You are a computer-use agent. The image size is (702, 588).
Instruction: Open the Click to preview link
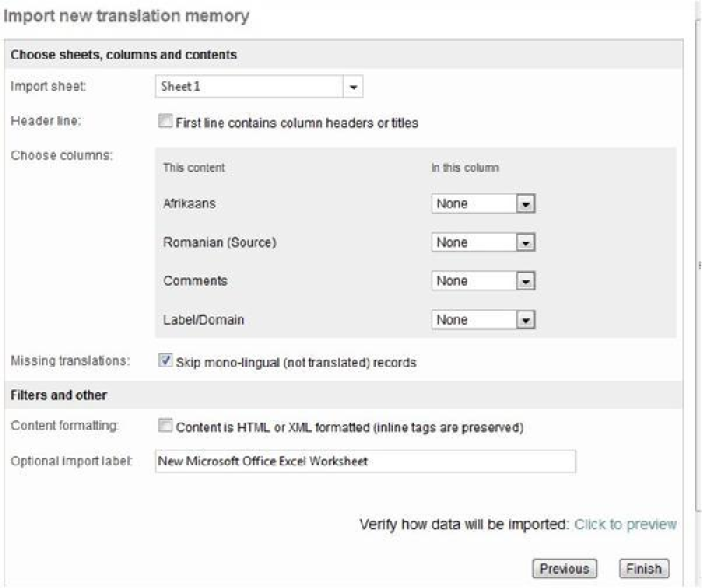[x=625, y=525]
